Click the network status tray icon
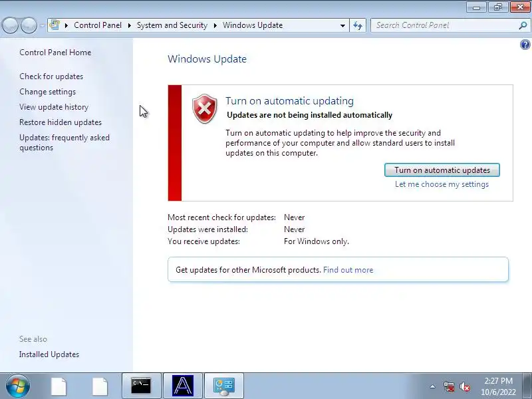This screenshot has height=399, width=532. tap(449, 386)
